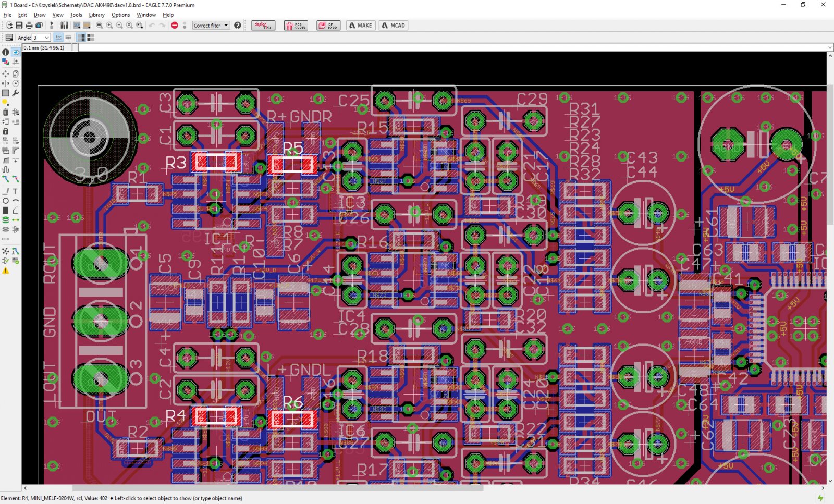The width and height of the screenshot is (834, 504).
Task: Select the Rotate tool
Action: coord(16,83)
